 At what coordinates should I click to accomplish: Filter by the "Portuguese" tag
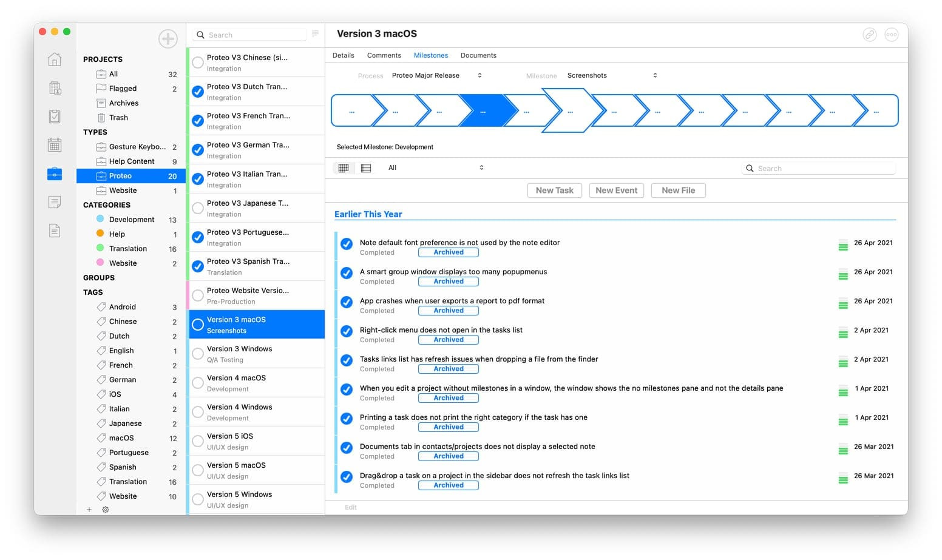[131, 453]
